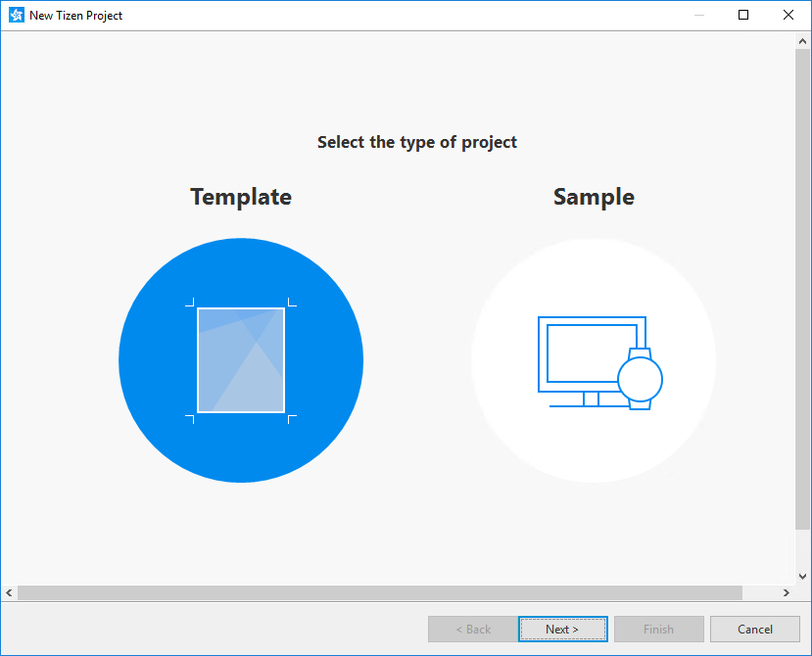Choose the Sample option by its label
The image size is (812, 656).
[594, 197]
